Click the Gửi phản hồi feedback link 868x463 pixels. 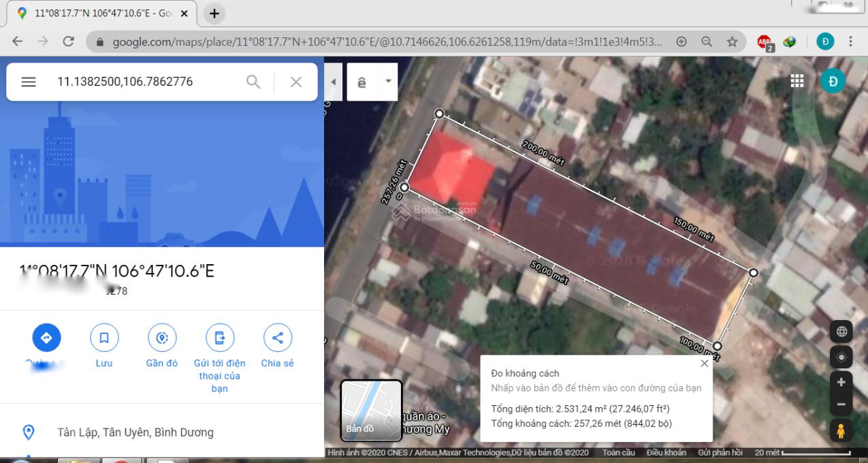click(720, 453)
